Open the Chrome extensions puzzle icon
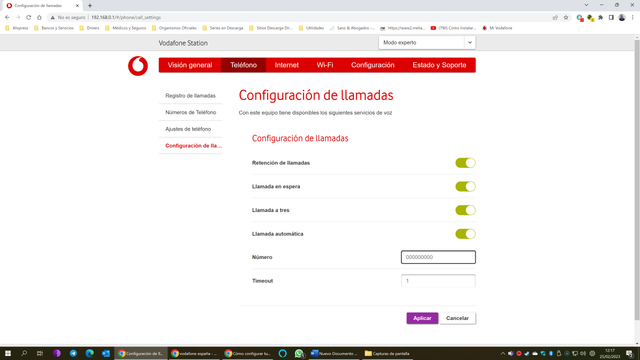 coord(600,18)
